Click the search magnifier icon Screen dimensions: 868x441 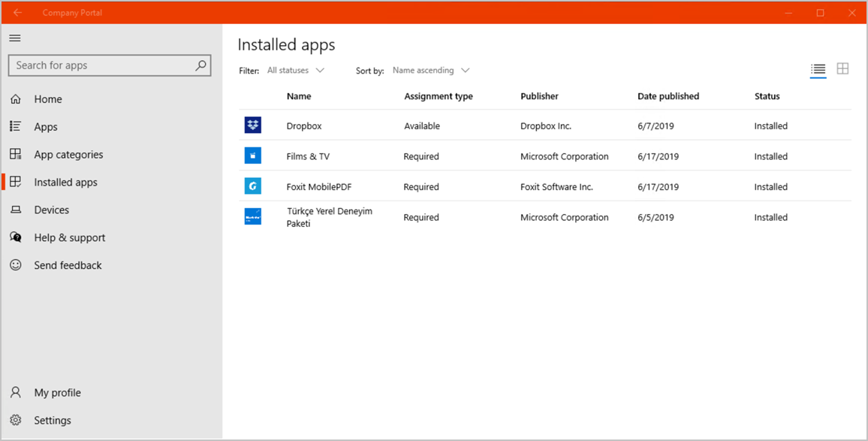tap(201, 65)
